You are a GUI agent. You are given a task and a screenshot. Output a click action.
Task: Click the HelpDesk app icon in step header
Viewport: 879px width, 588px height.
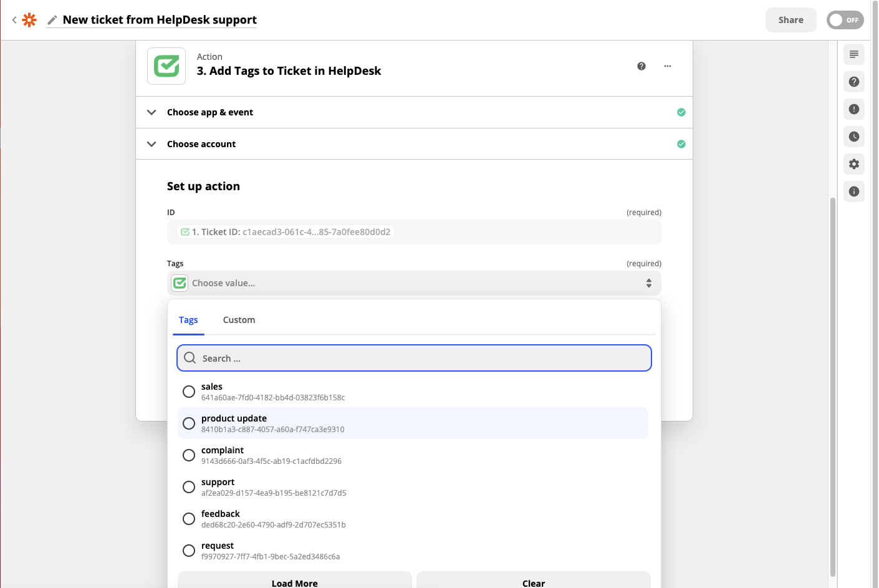tap(166, 66)
